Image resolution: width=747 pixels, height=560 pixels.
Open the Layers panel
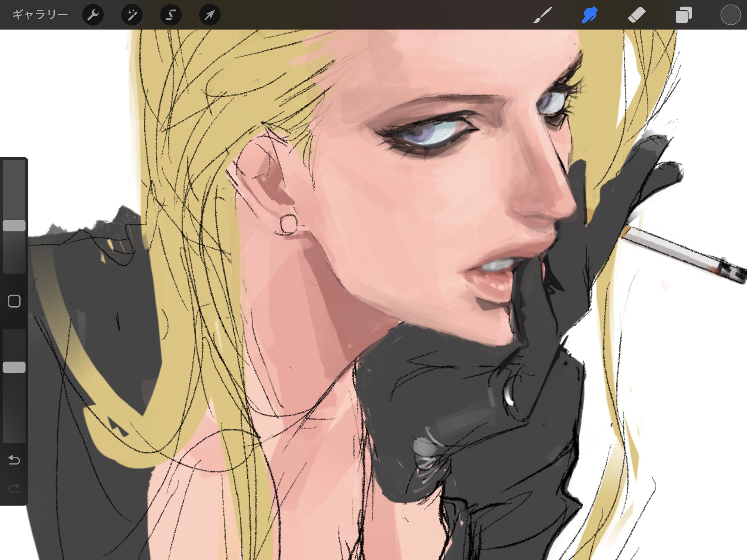(684, 15)
